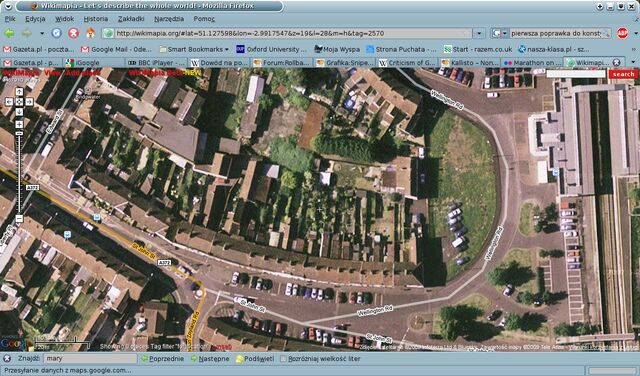The height and width of the screenshot is (376, 640).
Task: Go back with the green arrow
Action: pos(9,33)
